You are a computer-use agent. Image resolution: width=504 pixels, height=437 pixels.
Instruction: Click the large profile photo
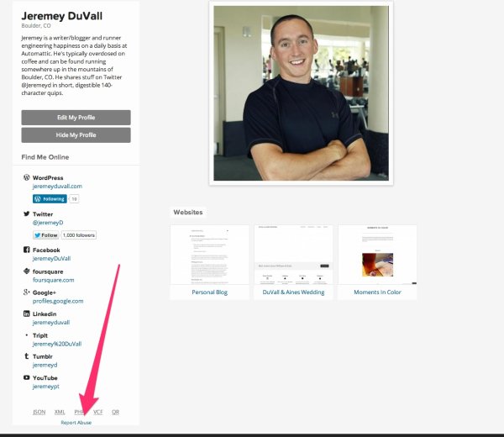300,92
